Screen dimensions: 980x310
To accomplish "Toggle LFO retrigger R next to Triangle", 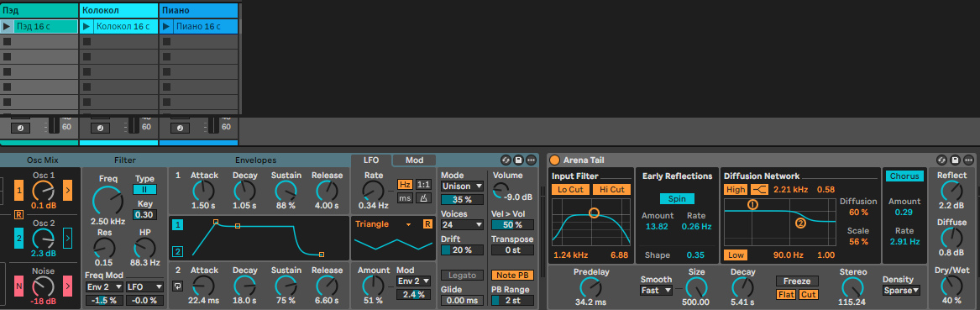I will [427, 224].
